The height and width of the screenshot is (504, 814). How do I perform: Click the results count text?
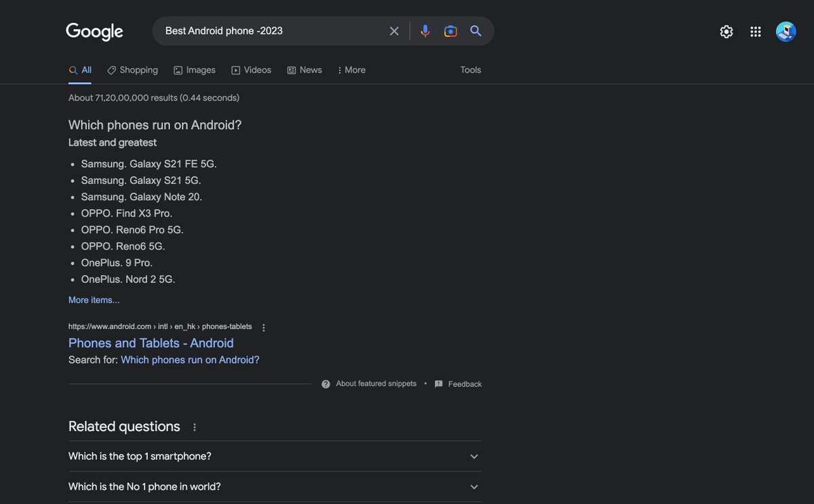tap(154, 98)
